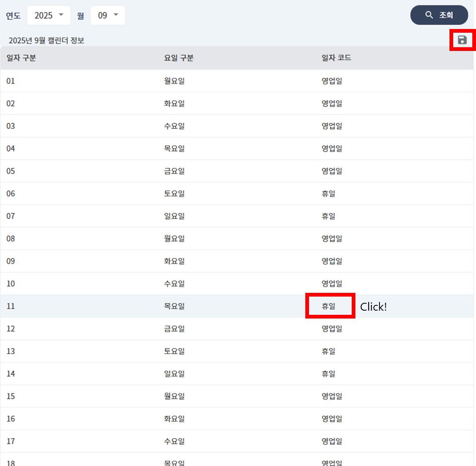Select the row for day 01
The image size is (476, 466).
(x=11, y=81)
